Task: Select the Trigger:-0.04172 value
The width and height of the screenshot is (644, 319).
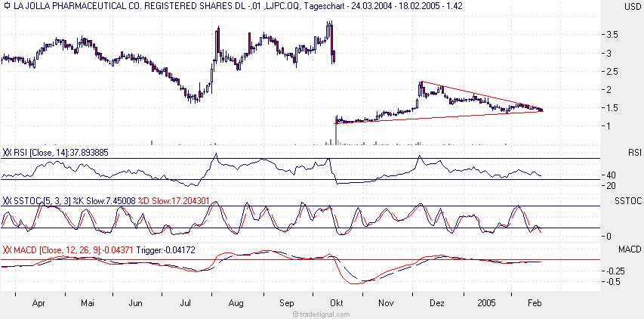Action: click(166, 250)
